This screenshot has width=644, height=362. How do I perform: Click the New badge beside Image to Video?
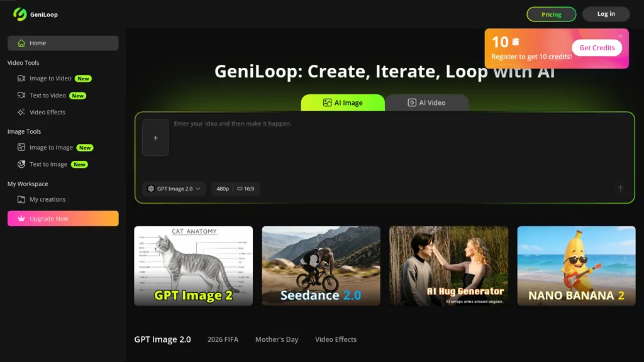tap(84, 79)
